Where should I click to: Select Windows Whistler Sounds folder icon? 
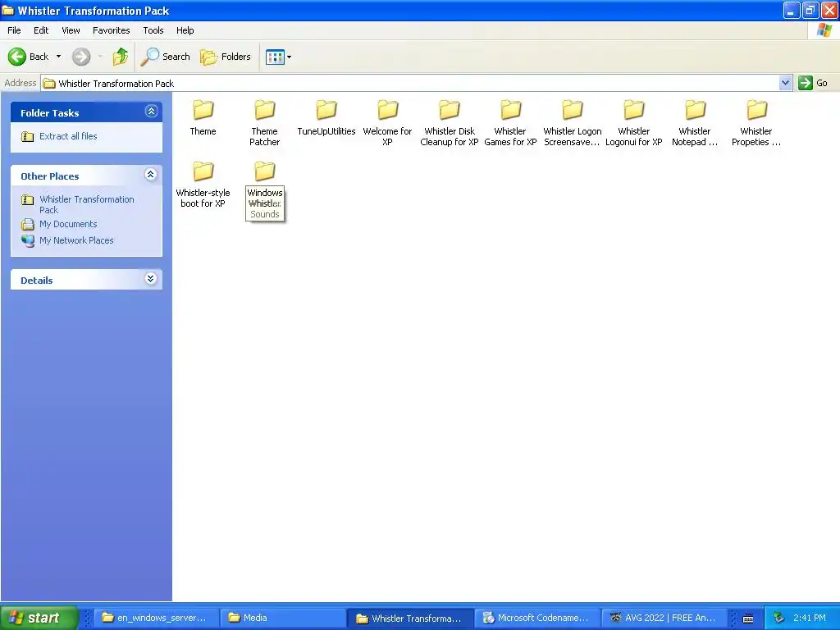[265, 172]
